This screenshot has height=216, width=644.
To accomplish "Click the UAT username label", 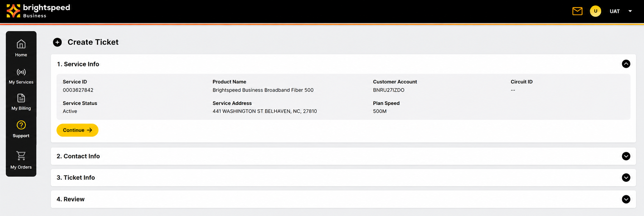I will coord(615,11).
